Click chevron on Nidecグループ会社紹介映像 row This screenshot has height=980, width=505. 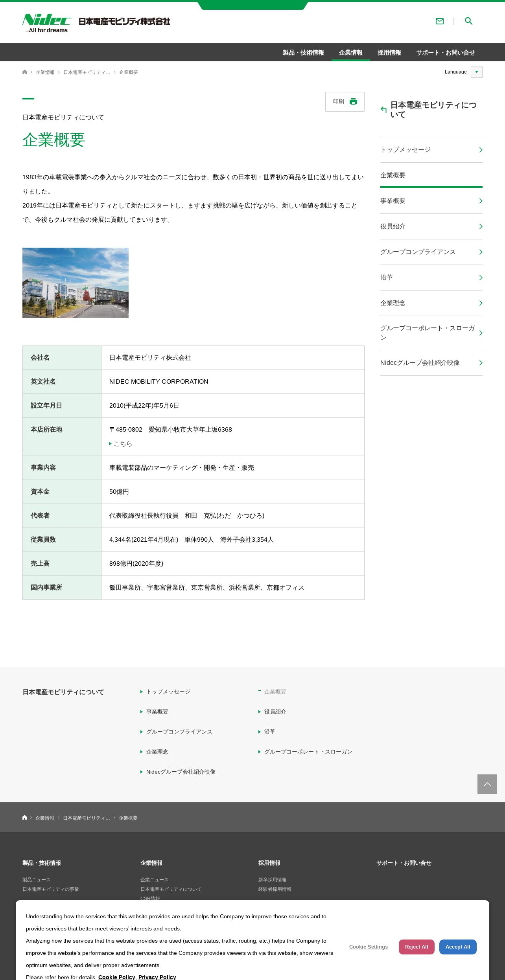(x=481, y=363)
